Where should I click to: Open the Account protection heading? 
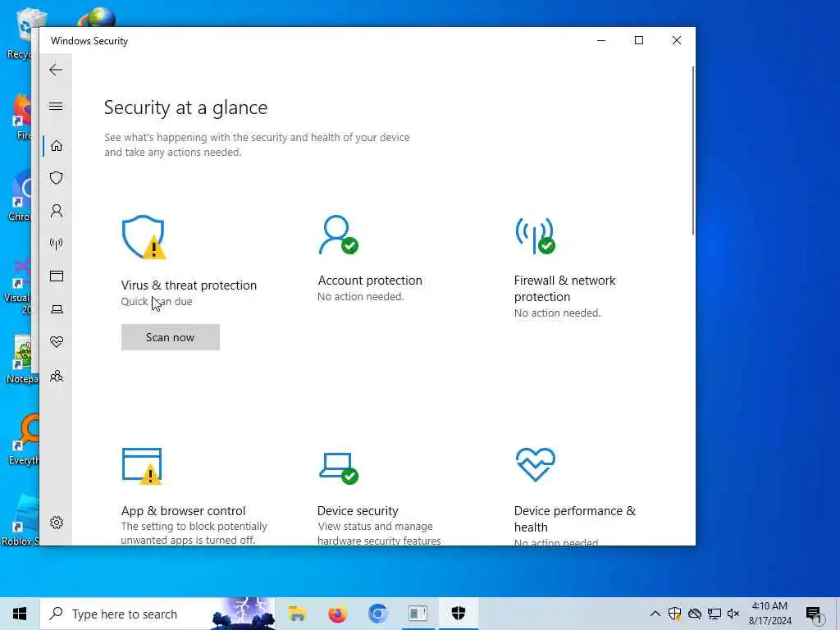370,281
